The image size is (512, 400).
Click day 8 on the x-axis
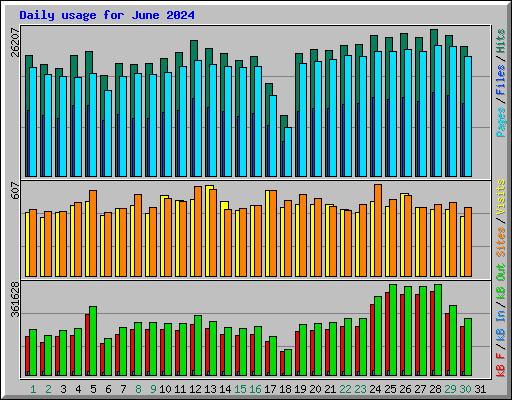tap(138, 389)
